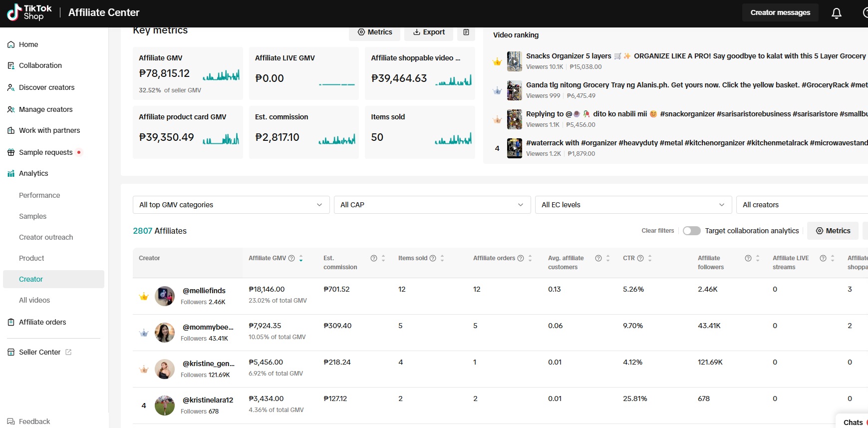The height and width of the screenshot is (428, 868).
Task: Open the Affiliate GMV metric card
Action: [x=188, y=73]
